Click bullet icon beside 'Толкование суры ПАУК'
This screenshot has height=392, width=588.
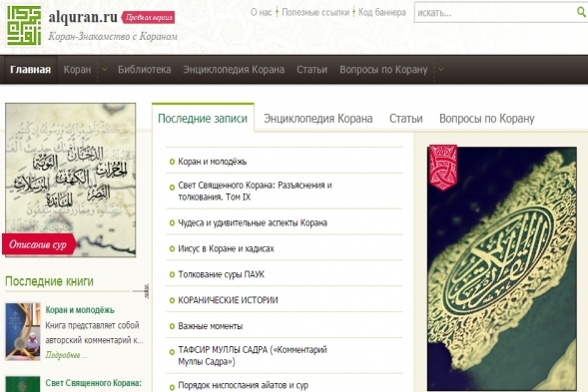(x=172, y=274)
